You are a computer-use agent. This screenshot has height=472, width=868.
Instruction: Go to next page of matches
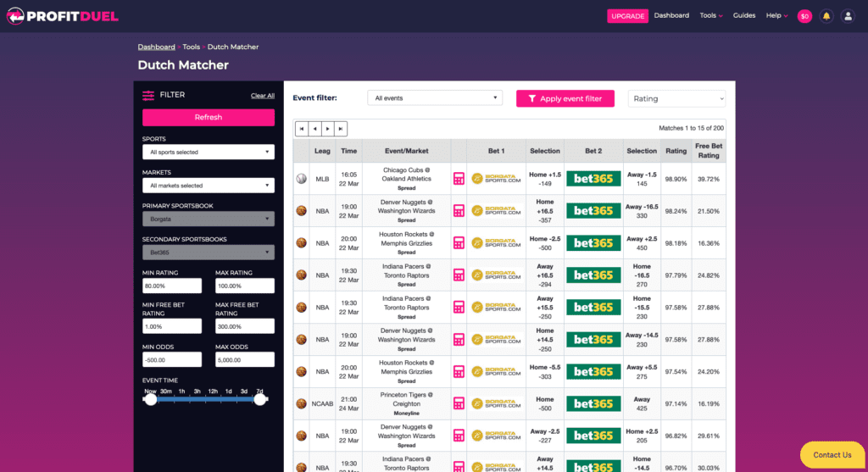coord(328,128)
